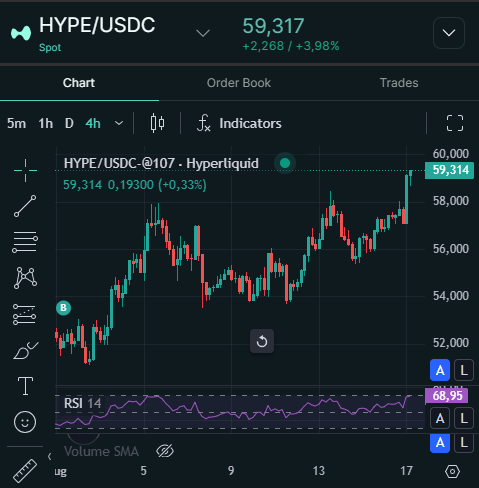Select the trend line drawing tool
This screenshot has width=479, height=488.
click(x=25, y=206)
